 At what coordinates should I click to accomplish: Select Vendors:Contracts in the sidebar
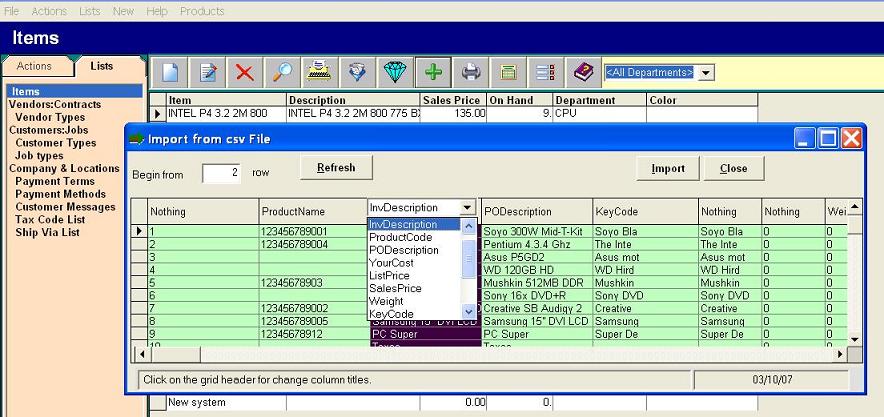pos(55,104)
